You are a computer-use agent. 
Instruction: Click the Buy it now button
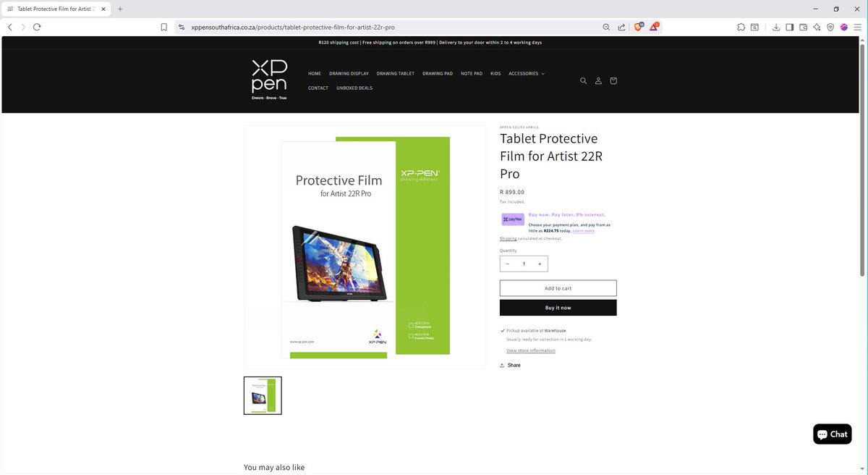pyautogui.click(x=558, y=308)
